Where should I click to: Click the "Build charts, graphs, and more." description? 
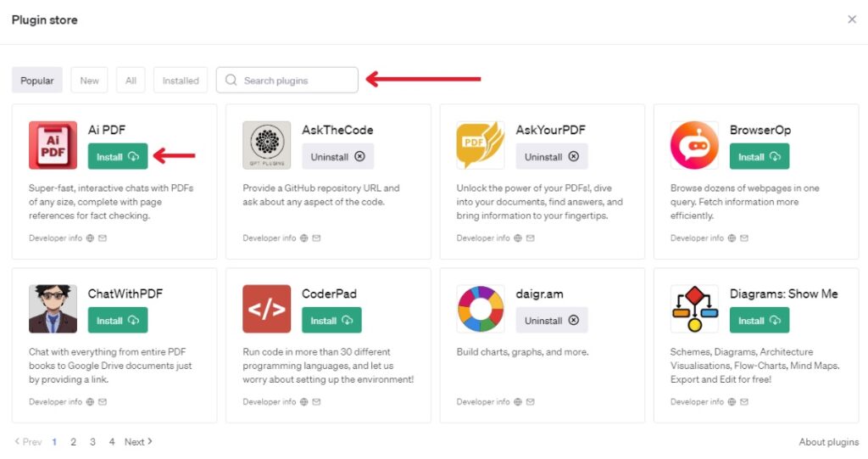pos(522,352)
